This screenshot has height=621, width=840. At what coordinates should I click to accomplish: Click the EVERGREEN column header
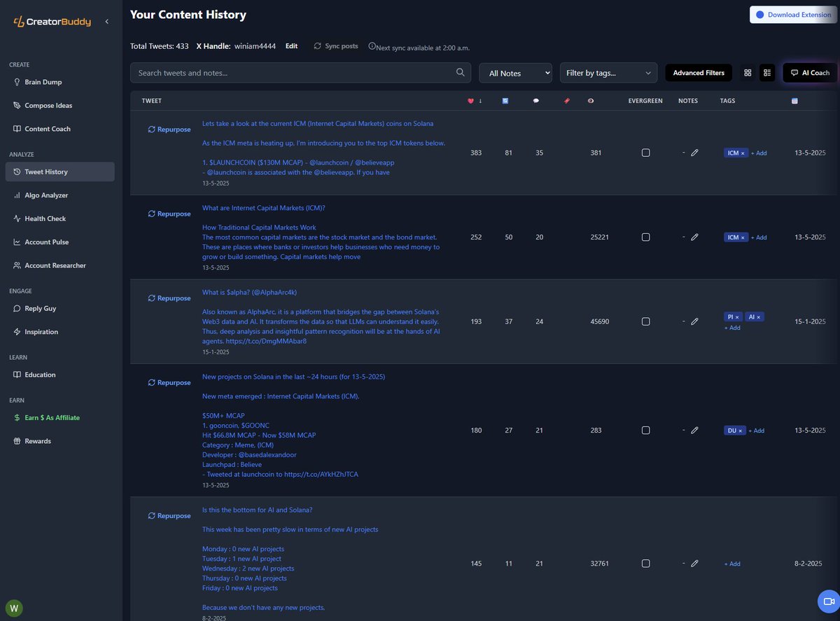pos(645,101)
